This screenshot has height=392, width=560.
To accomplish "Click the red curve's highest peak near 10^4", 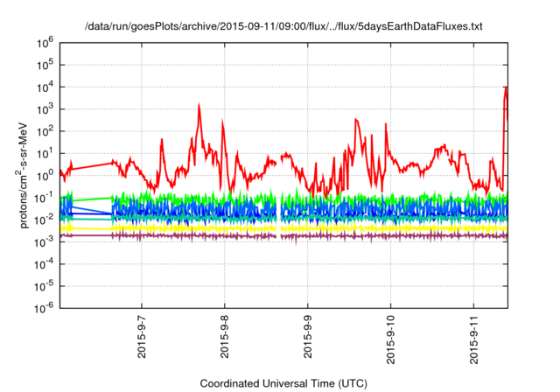I will 506,87.
